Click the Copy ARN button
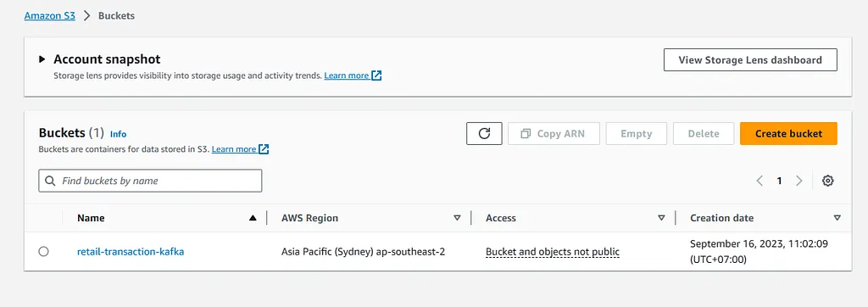This screenshot has width=868, height=307. [x=554, y=133]
